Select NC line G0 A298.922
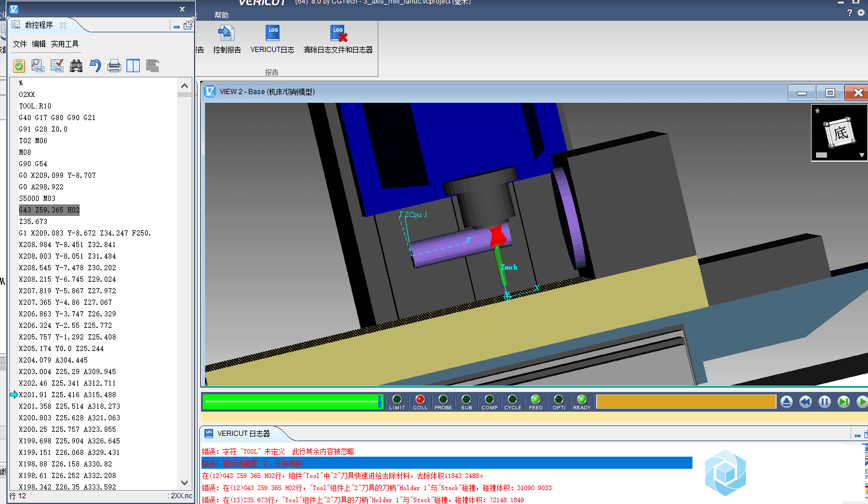Image resolution: width=868 pixels, height=504 pixels. 41,187
